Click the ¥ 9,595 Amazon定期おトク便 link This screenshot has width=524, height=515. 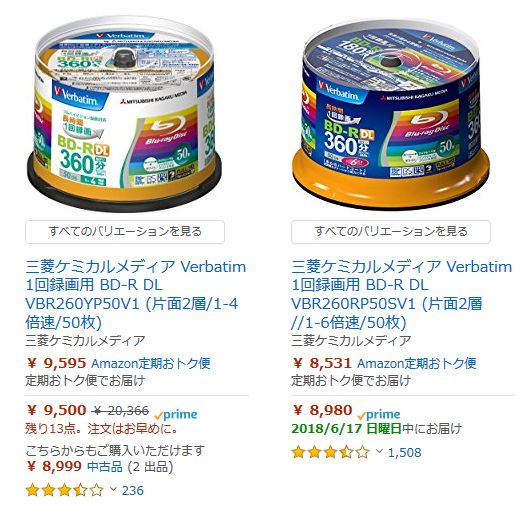click(118, 363)
